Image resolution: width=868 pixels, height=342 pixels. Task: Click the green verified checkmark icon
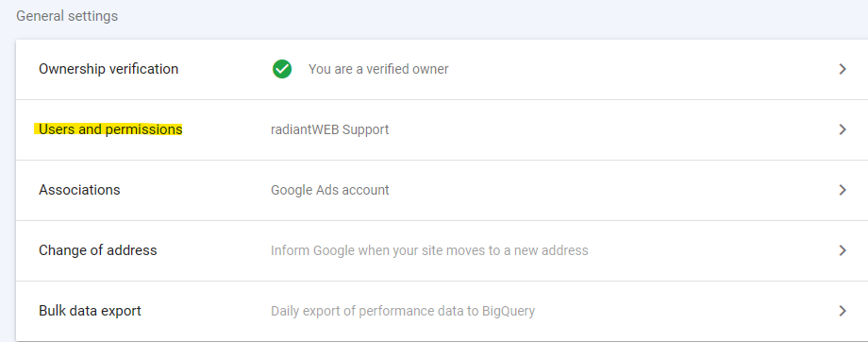(x=282, y=69)
